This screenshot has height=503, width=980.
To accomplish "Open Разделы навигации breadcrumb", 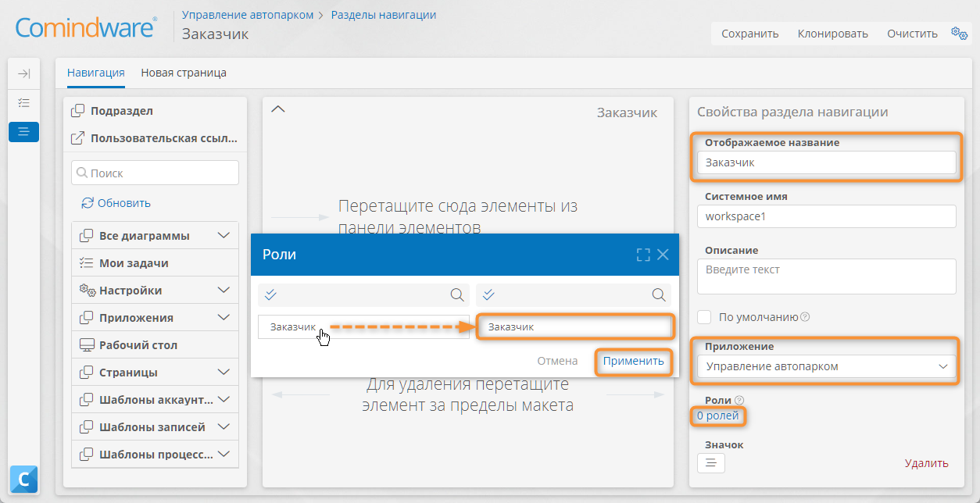I will point(384,15).
